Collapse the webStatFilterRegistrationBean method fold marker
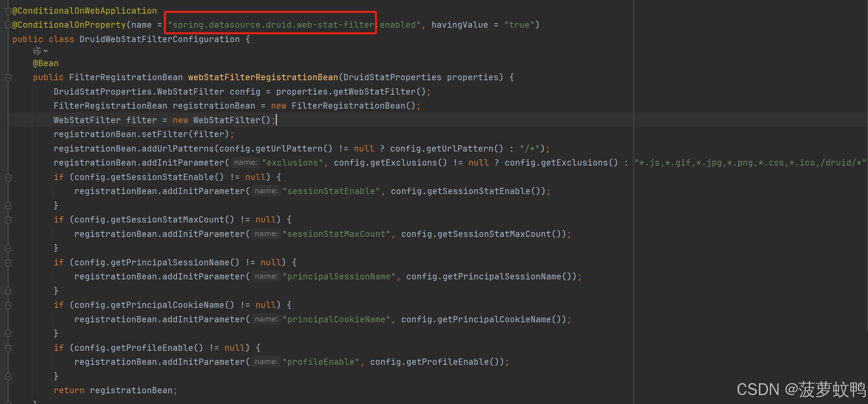 pos(8,78)
